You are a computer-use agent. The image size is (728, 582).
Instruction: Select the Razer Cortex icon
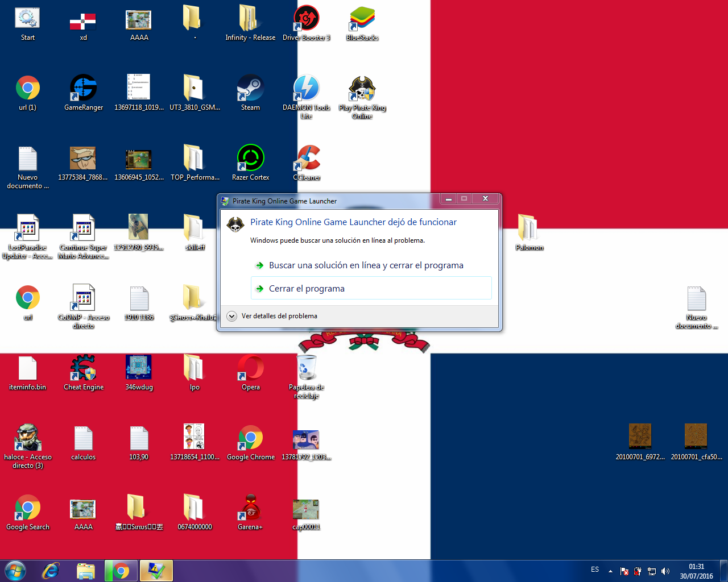point(250,163)
